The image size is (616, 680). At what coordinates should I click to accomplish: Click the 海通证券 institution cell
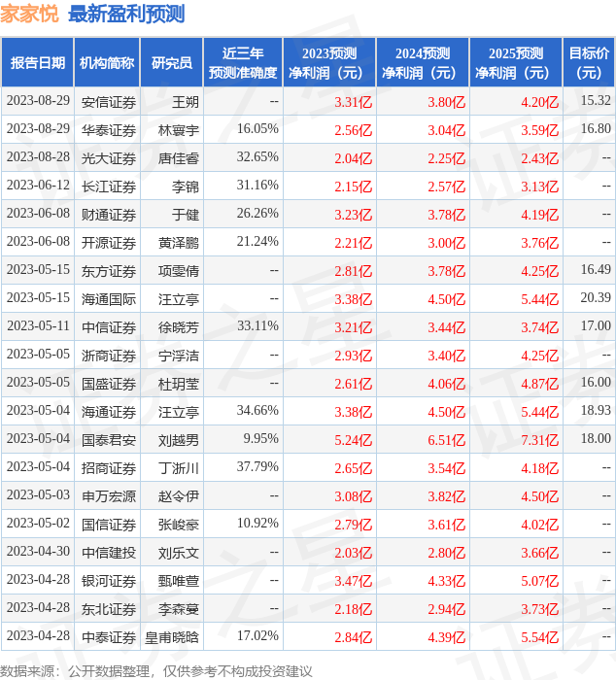pos(109,413)
